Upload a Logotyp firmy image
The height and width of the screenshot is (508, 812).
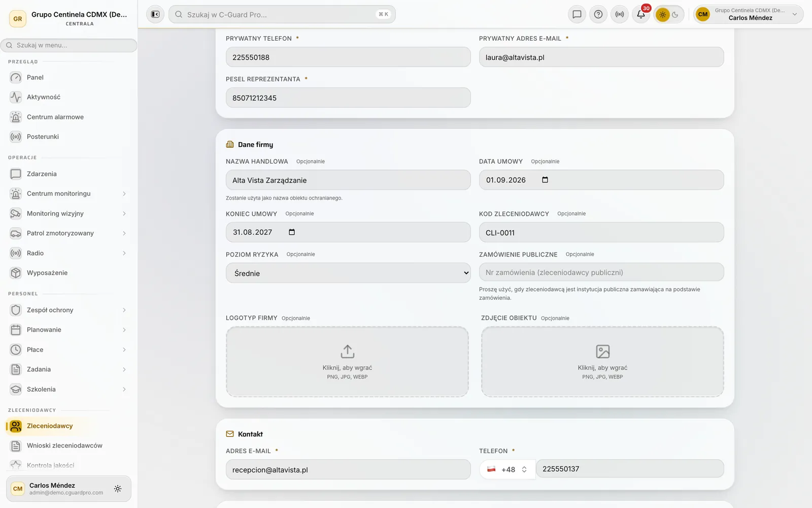[348, 362]
